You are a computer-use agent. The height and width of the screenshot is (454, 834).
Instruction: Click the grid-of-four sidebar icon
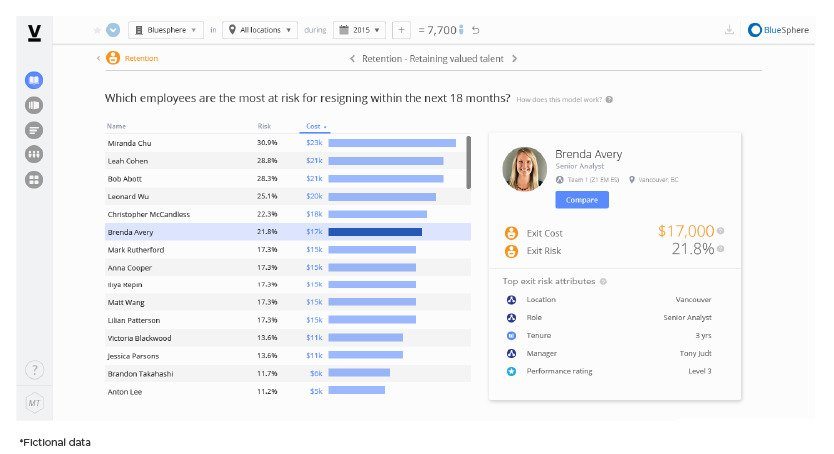tap(34, 180)
